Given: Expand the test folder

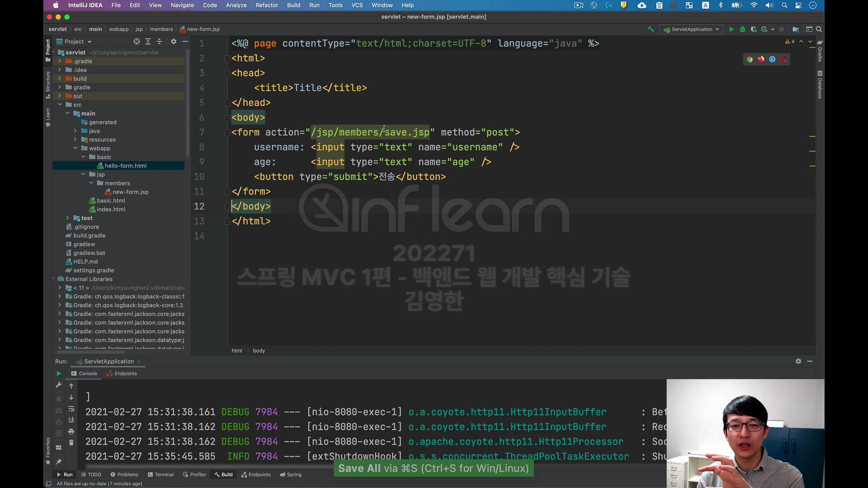Looking at the screenshot, I should [x=67, y=218].
